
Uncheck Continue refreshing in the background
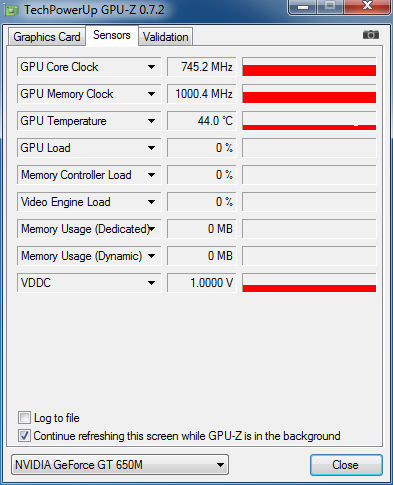24,435
